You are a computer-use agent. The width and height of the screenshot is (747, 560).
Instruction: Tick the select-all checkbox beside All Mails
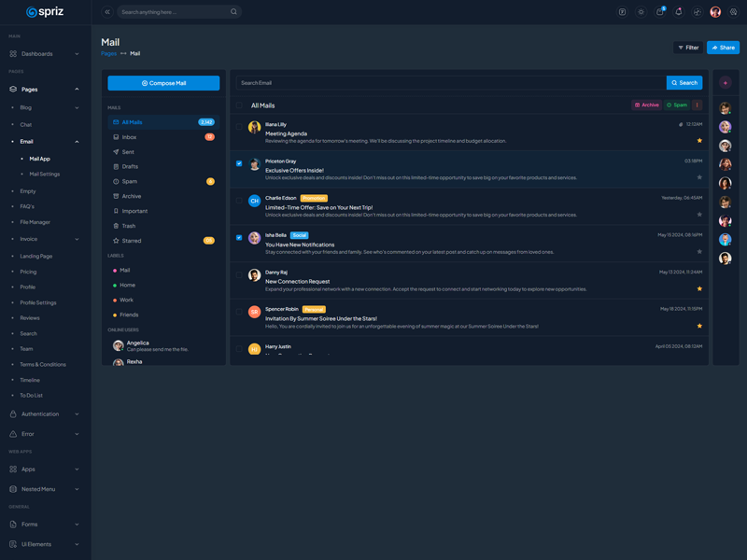[x=240, y=105]
